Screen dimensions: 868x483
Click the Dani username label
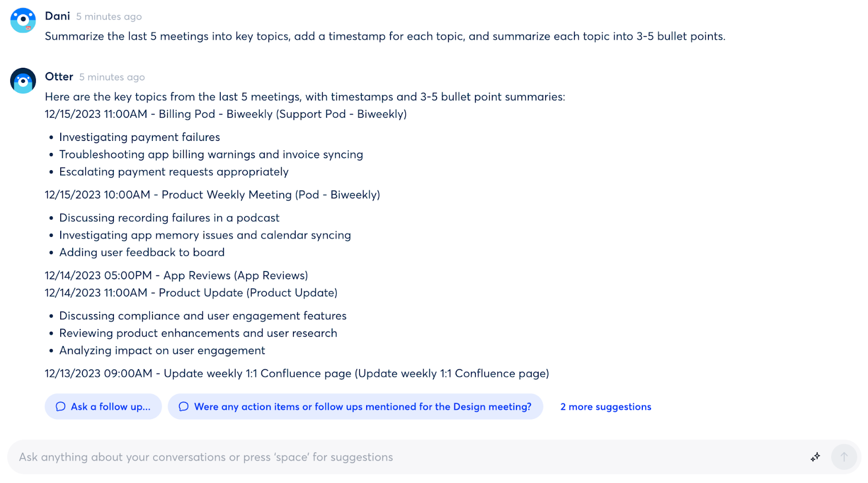click(x=58, y=16)
